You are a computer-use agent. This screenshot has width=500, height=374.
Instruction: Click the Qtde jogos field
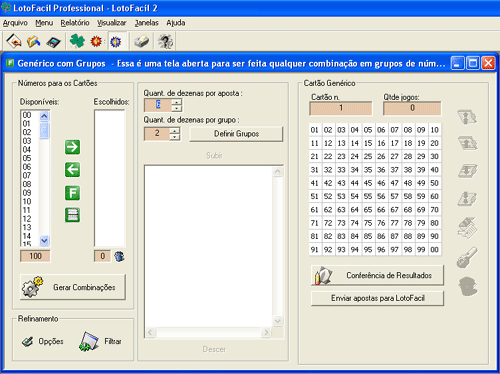click(x=412, y=108)
